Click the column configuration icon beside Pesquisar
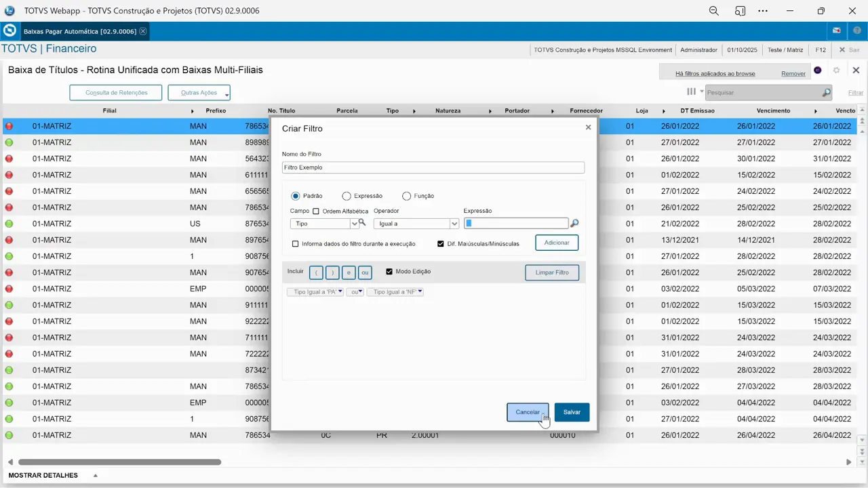Viewport: 868px width, 488px height. click(691, 91)
